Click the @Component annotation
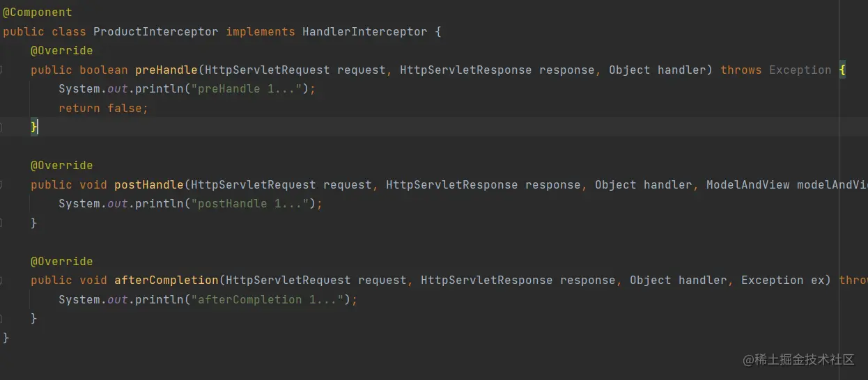Viewport: 868px width, 380px height. (x=38, y=13)
